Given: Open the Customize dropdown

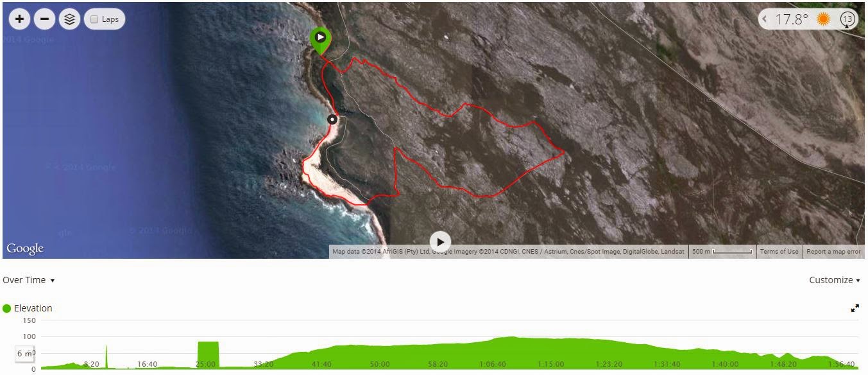Looking at the screenshot, I should coord(834,280).
